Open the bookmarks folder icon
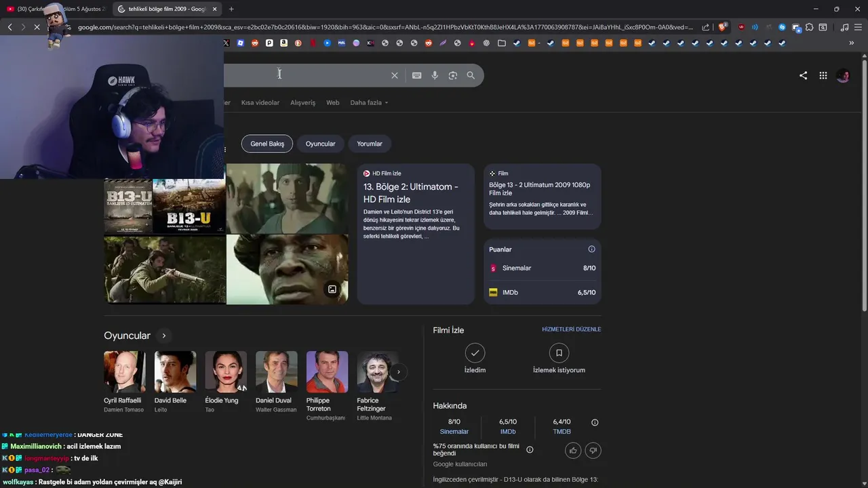The width and height of the screenshot is (868, 488). (501, 43)
